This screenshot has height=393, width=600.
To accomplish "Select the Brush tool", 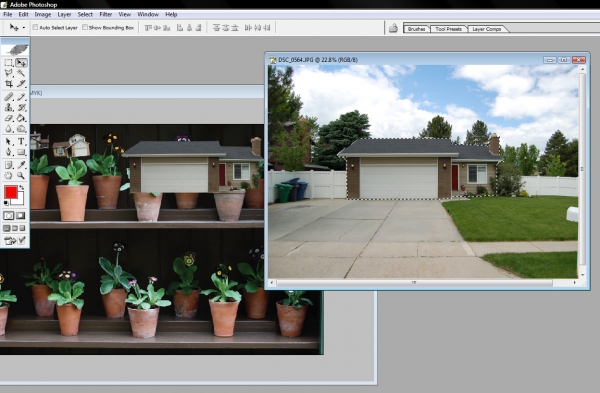I will pyautogui.click(x=21, y=97).
